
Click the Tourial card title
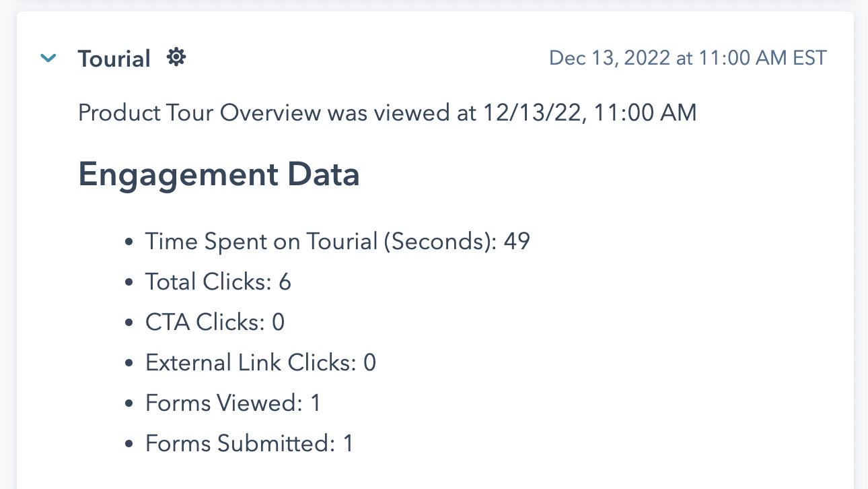(x=114, y=59)
